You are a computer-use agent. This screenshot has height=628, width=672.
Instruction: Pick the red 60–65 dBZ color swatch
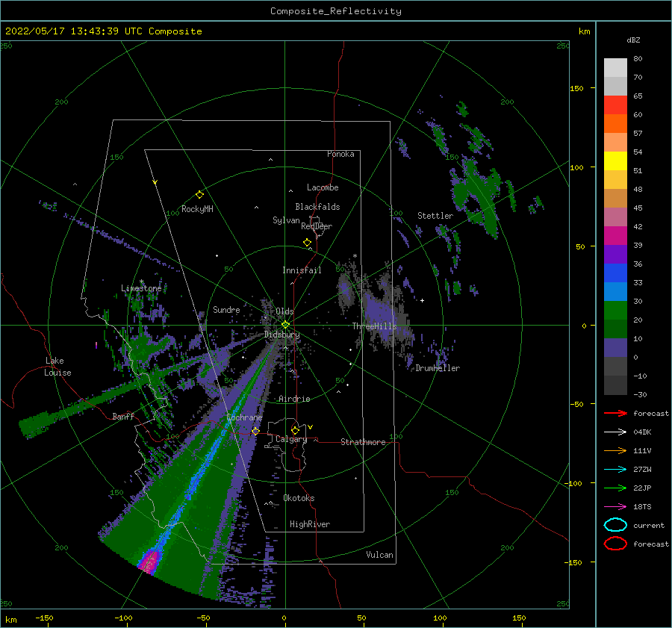point(615,105)
